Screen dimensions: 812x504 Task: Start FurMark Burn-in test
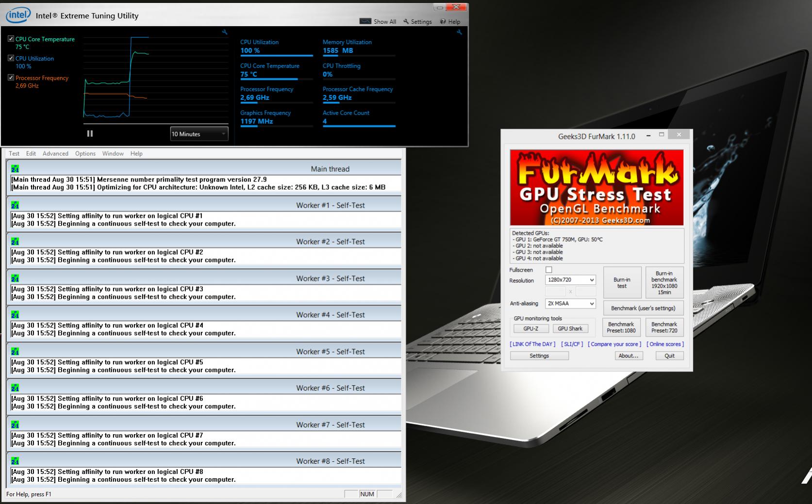click(x=622, y=283)
